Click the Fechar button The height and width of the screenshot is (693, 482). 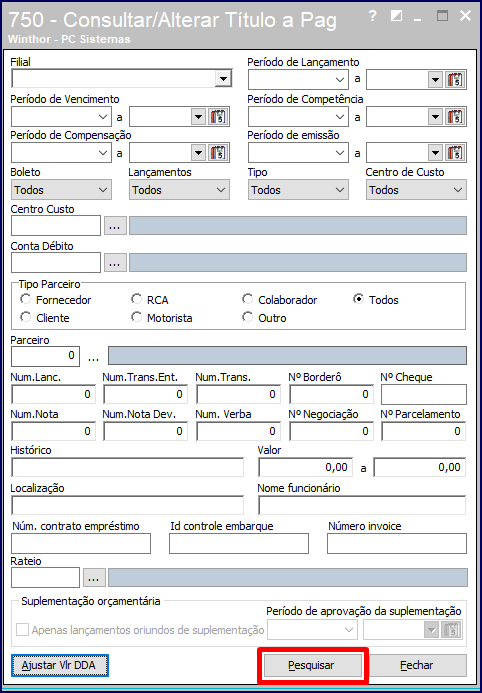417,665
